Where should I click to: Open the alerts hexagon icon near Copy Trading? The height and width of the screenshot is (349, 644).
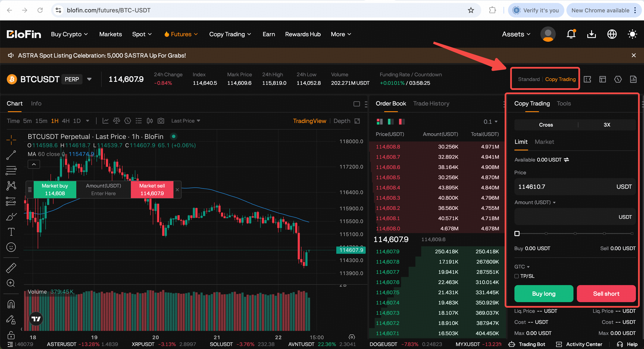[x=618, y=79]
